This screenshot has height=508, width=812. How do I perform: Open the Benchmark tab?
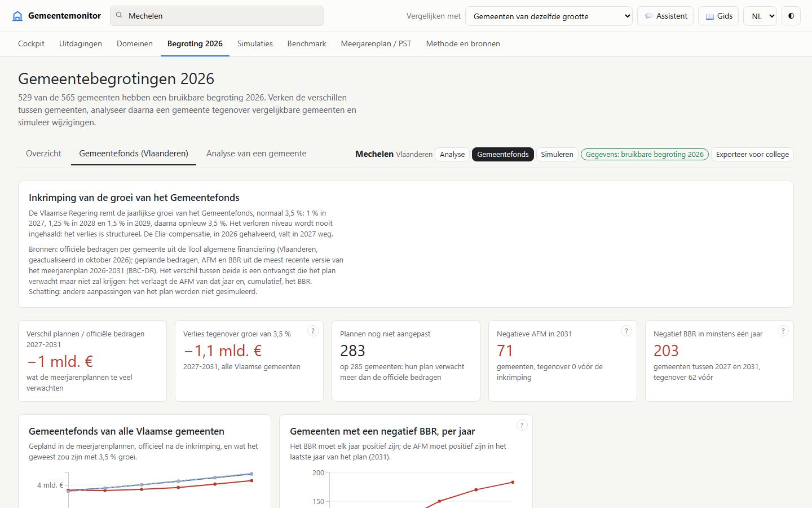pos(307,43)
